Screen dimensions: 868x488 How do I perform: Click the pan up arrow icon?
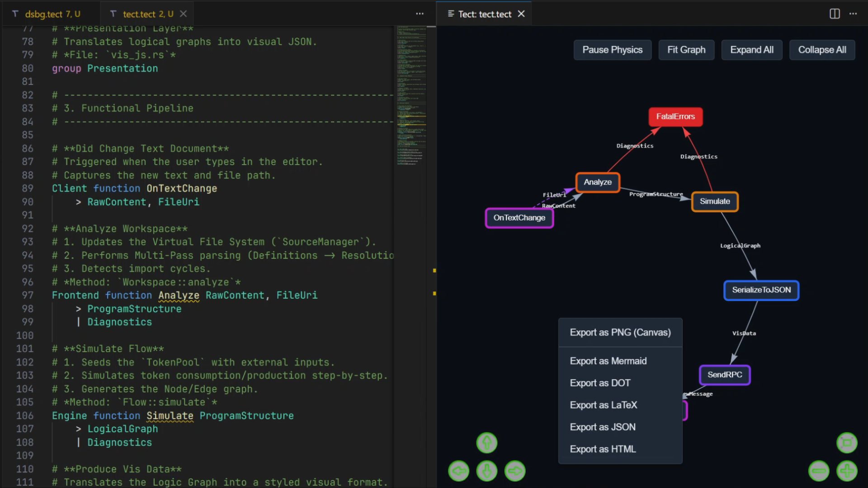[486, 443]
